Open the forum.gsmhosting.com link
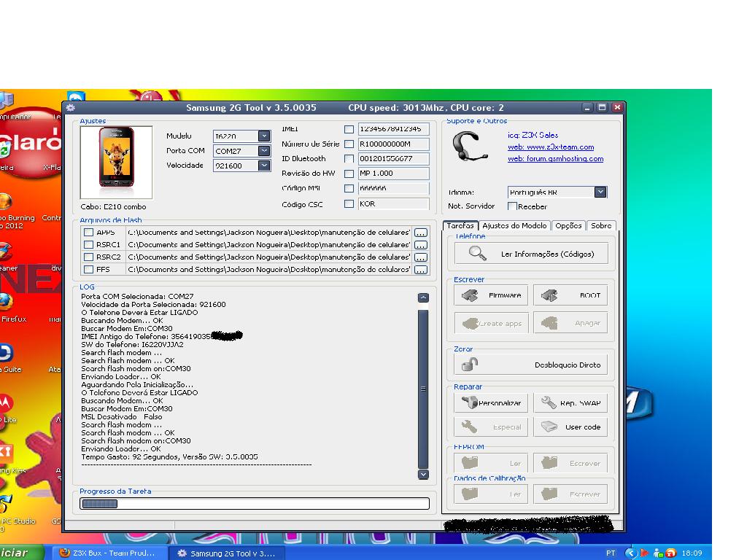The height and width of the screenshot is (560, 747). pyautogui.click(x=555, y=158)
